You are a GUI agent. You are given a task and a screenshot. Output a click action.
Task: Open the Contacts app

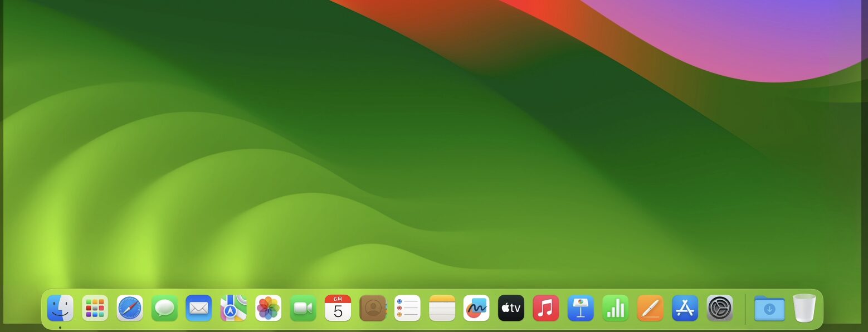(x=373, y=308)
